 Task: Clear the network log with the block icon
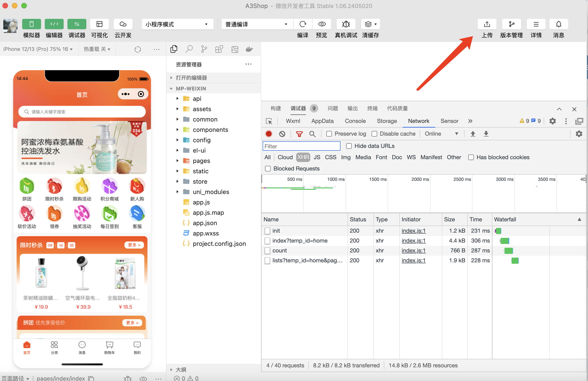click(x=282, y=134)
